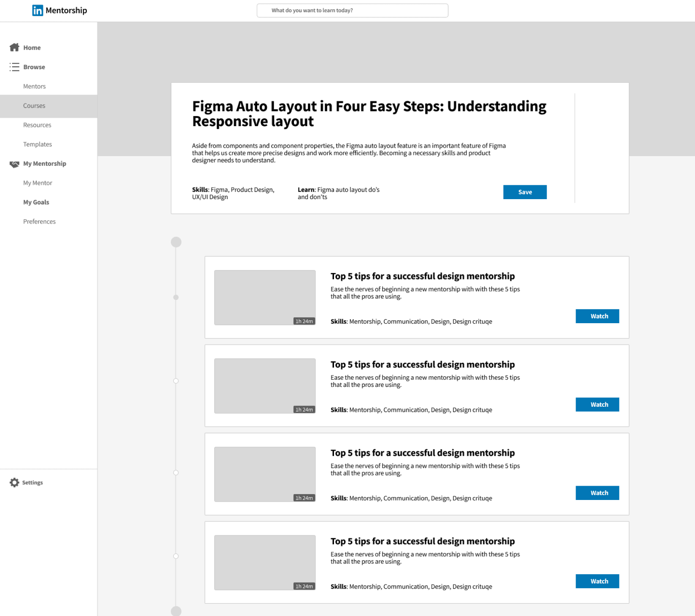
Task: Open the third card's "Top 5 tips" title
Action: point(423,453)
